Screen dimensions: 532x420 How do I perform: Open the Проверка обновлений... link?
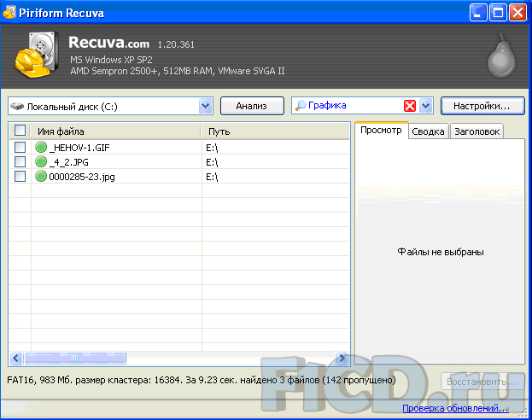(x=455, y=408)
